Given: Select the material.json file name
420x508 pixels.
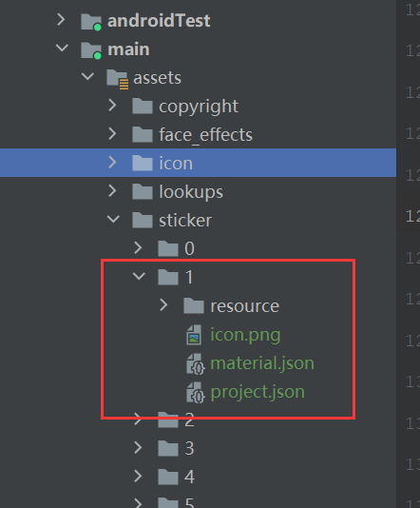Looking at the screenshot, I should click(262, 363).
